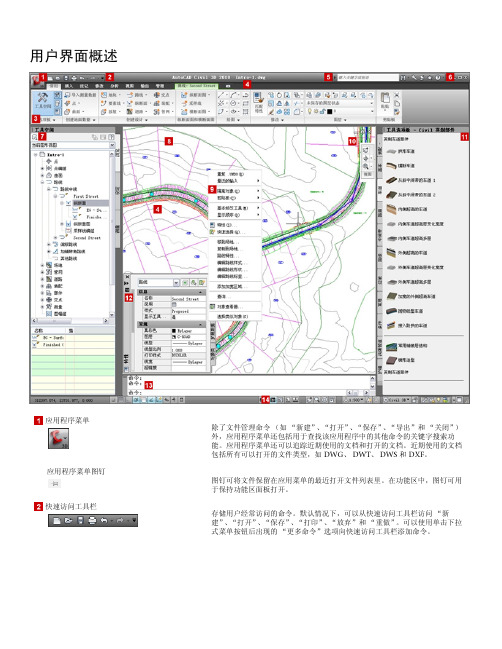The height and width of the screenshot is (649, 502).
Task: Click the 采样线 sample lines tool in the ribbon
Action: pyautogui.click(x=191, y=103)
